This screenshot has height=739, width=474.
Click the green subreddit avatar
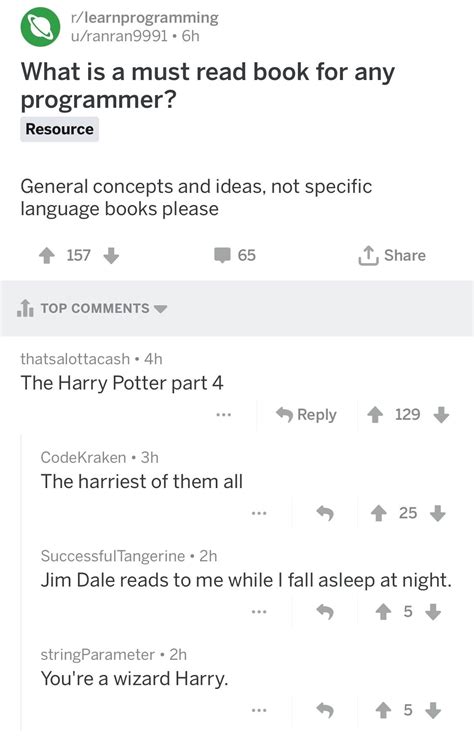(x=40, y=27)
